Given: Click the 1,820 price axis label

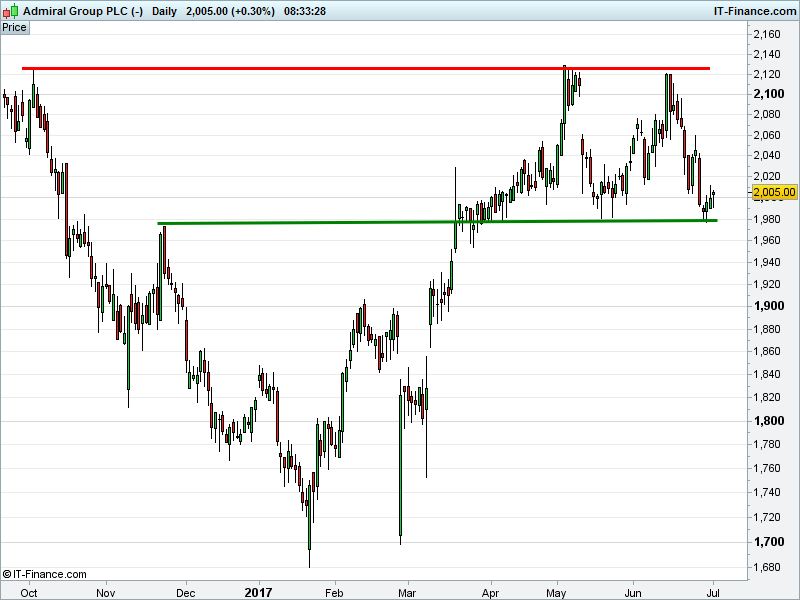Looking at the screenshot, I should (767, 397).
